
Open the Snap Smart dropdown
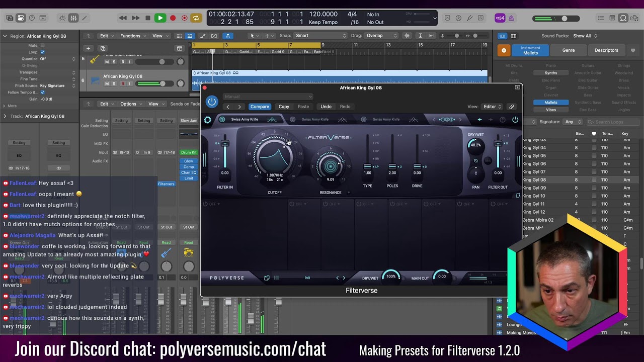tap(320, 36)
